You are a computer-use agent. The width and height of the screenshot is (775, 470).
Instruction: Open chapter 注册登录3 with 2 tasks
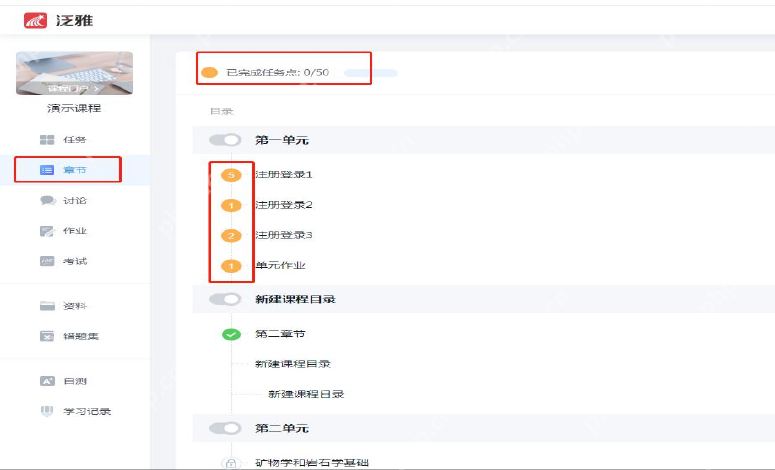[284, 235]
